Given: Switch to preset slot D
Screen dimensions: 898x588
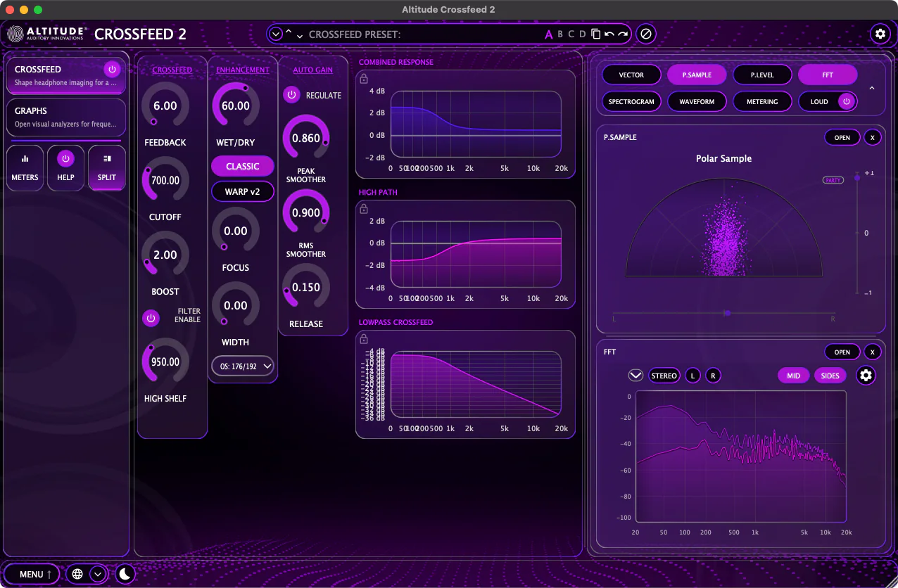Looking at the screenshot, I should (x=583, y=34).
